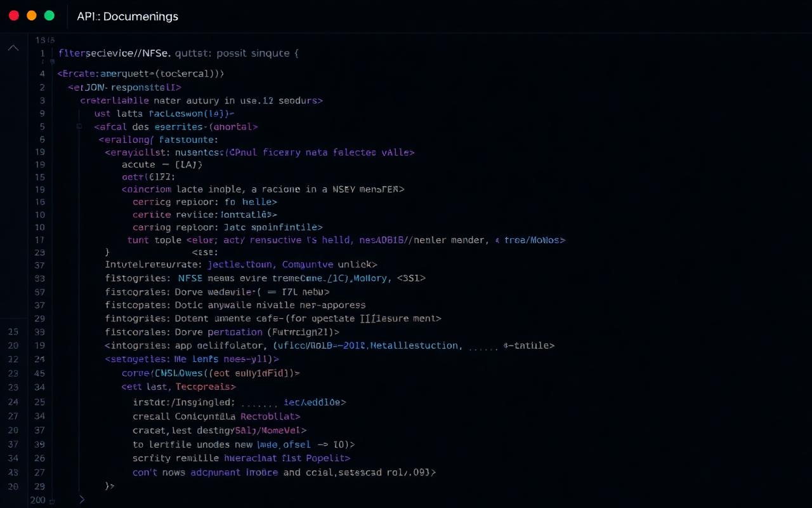Click the 'irstdt:/Insgingled:' line
Screen dimensions: 812x508
[239, 402]
